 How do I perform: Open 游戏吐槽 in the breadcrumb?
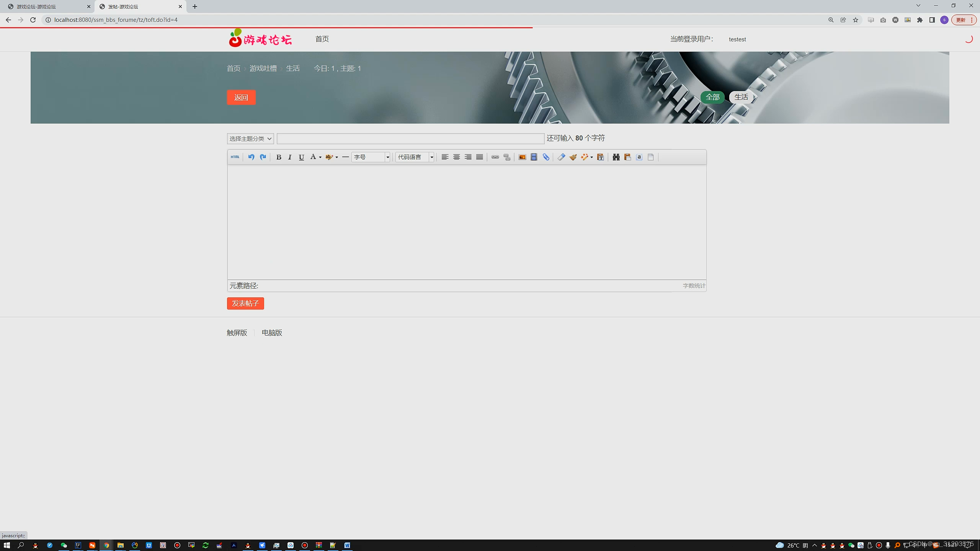(x=263, y=68)
